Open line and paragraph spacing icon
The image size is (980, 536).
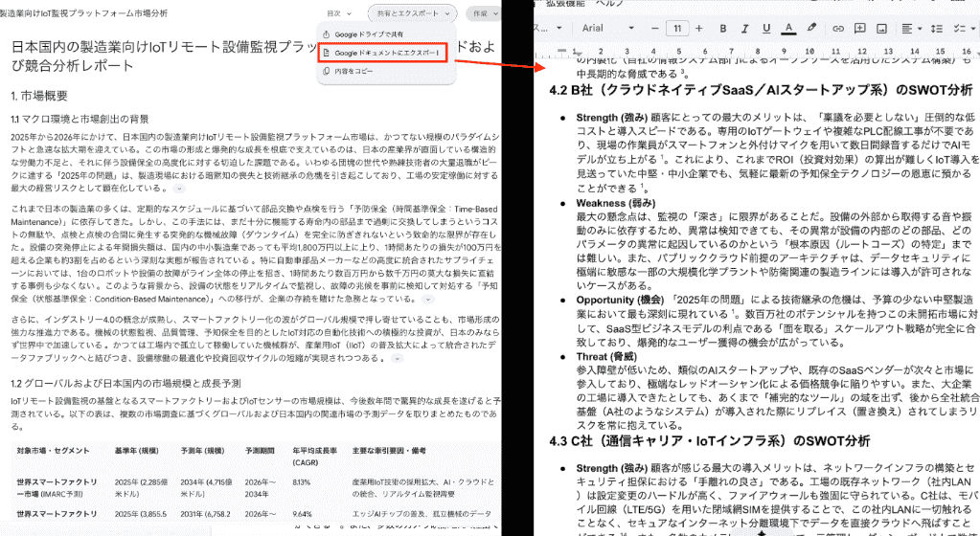click(936, 28)
